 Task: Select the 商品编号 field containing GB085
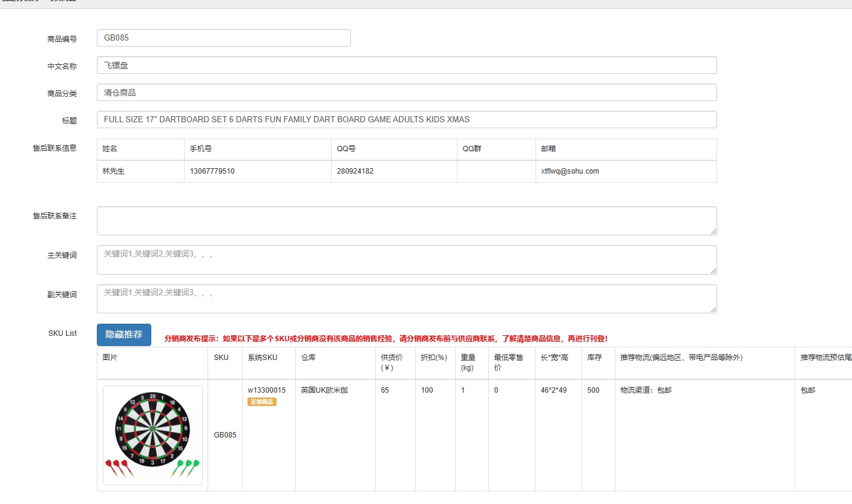pyautogui.click(x=224, y=38)
